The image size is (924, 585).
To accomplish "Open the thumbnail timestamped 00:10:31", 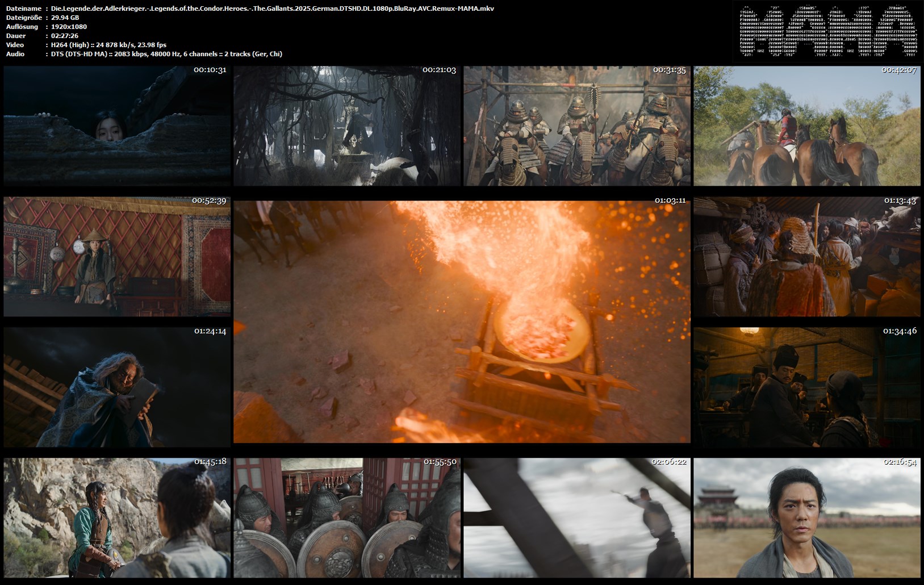I will (117, 126).
